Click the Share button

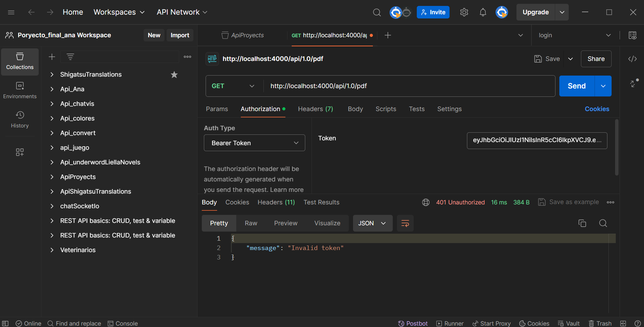coord(596,59)
